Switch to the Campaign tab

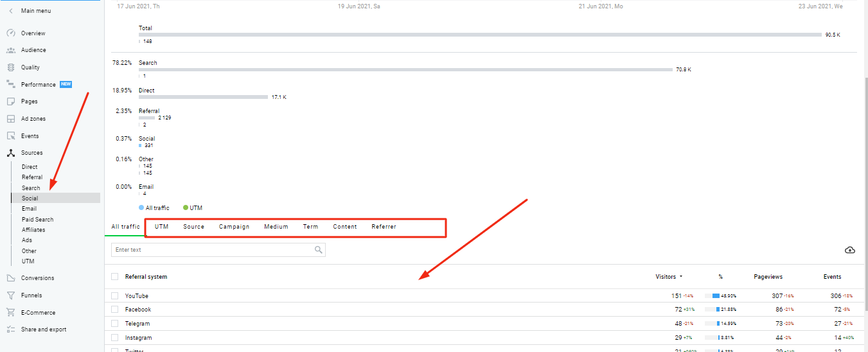click(234, 227)
